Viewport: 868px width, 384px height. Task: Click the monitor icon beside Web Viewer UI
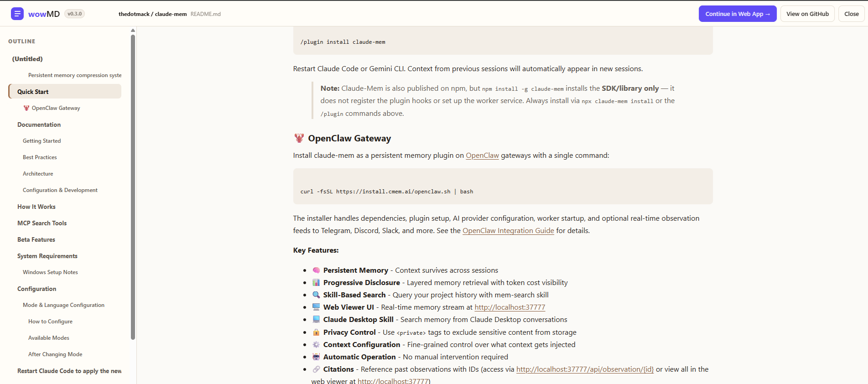[316, 307]
